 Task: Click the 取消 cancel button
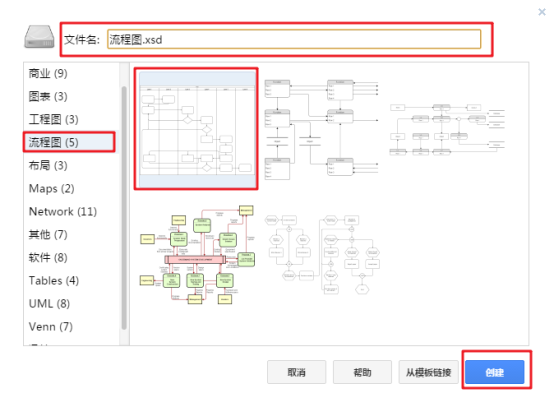(x=296, y=372)
